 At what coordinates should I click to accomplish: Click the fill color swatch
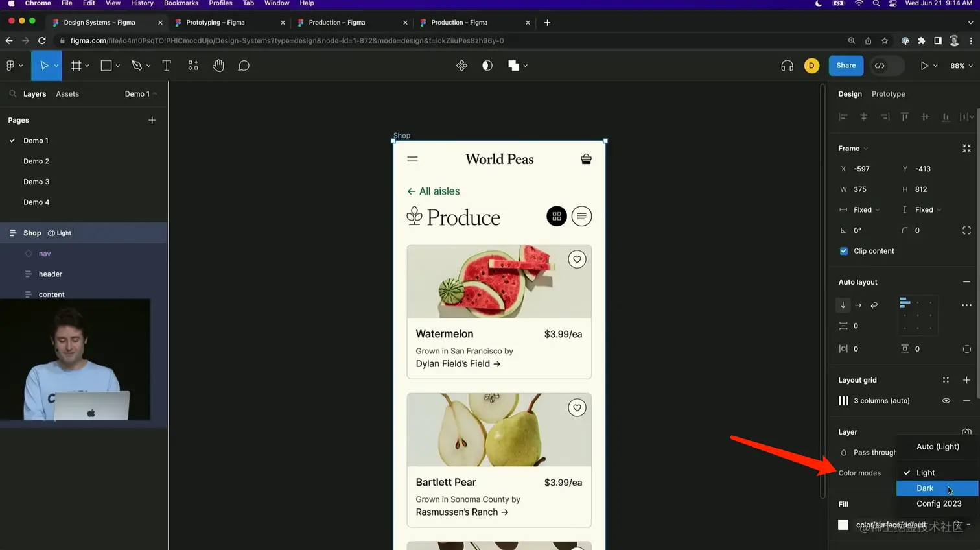(843, 525)
